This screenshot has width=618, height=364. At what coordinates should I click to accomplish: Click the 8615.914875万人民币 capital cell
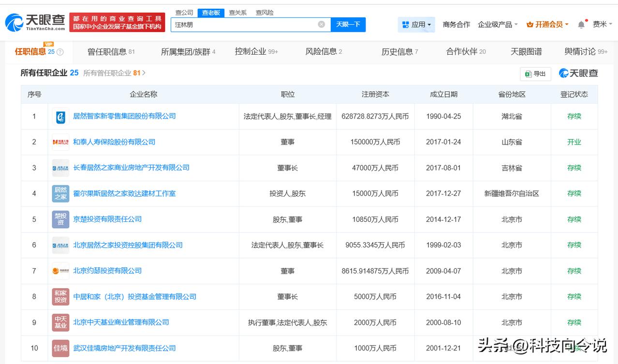(375, 271)
